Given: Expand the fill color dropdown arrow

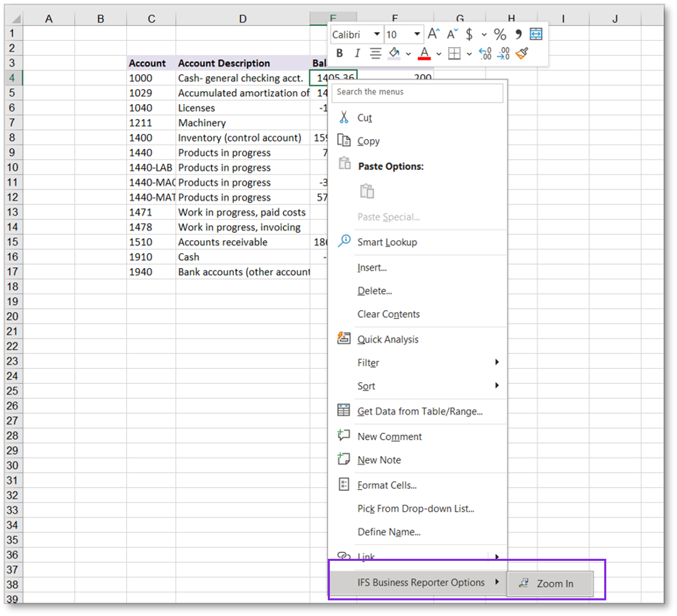Looking at the screenshot, I should 408,54.
